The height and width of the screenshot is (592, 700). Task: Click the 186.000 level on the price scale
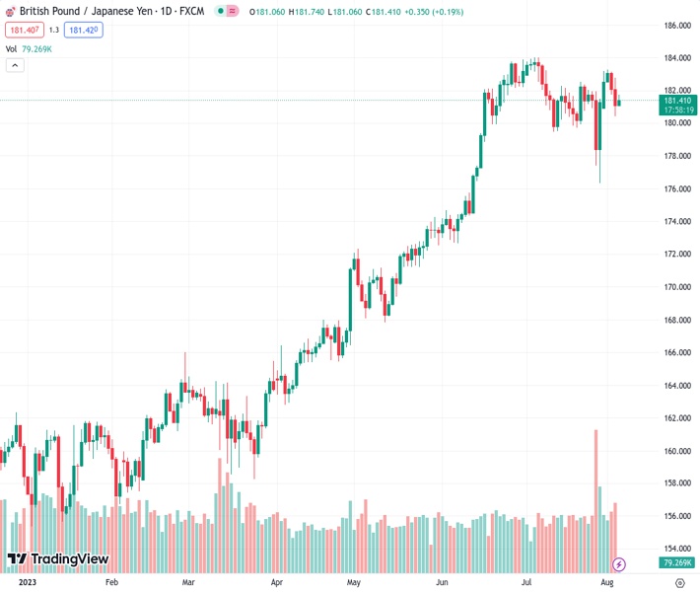point(676,26)
